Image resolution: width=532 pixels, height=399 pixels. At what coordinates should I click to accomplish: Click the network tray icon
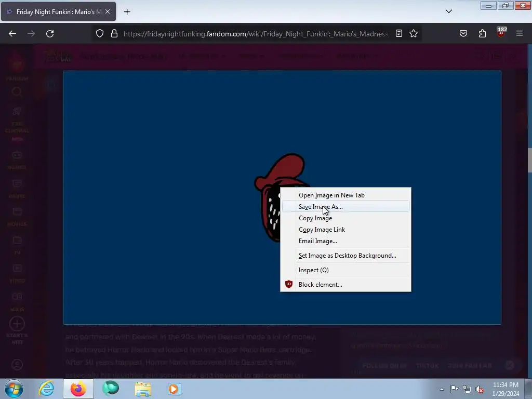(467, 389)
